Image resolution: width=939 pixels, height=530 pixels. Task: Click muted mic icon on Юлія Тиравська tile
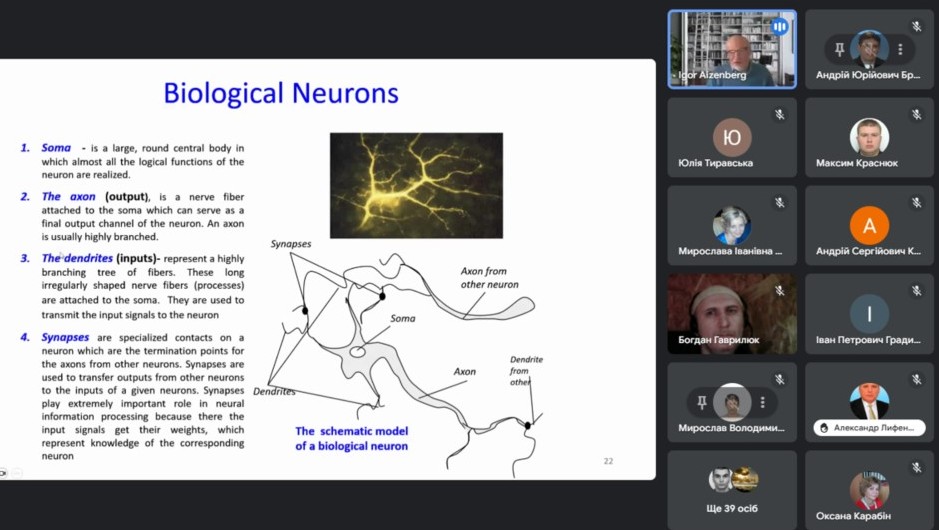779,115
